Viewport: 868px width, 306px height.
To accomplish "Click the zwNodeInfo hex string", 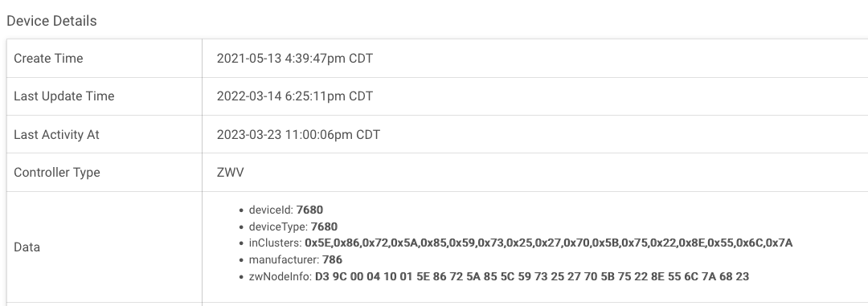I will 532,276.
